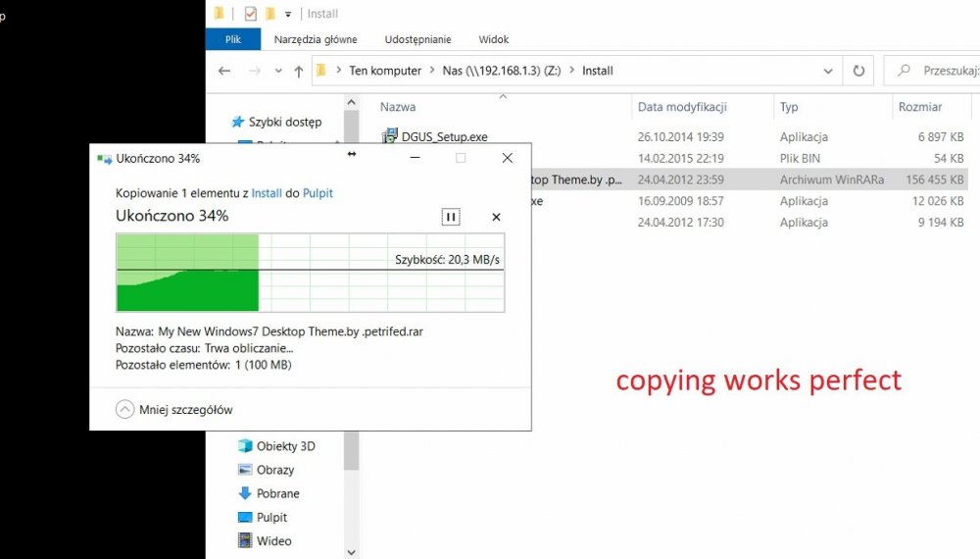The image size is (980, 559).
Task: Open Wideo folder in sidebar
Action: pos(273,541)
